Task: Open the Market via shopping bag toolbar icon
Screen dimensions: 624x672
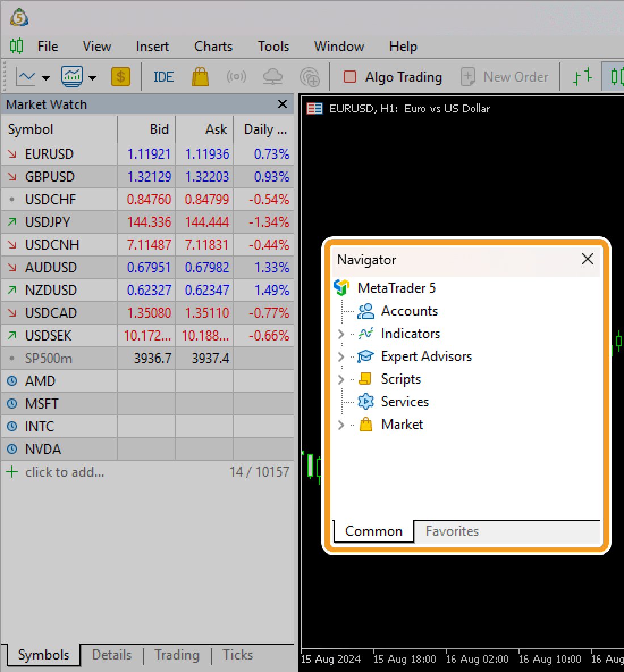Action: pos(200,77)
